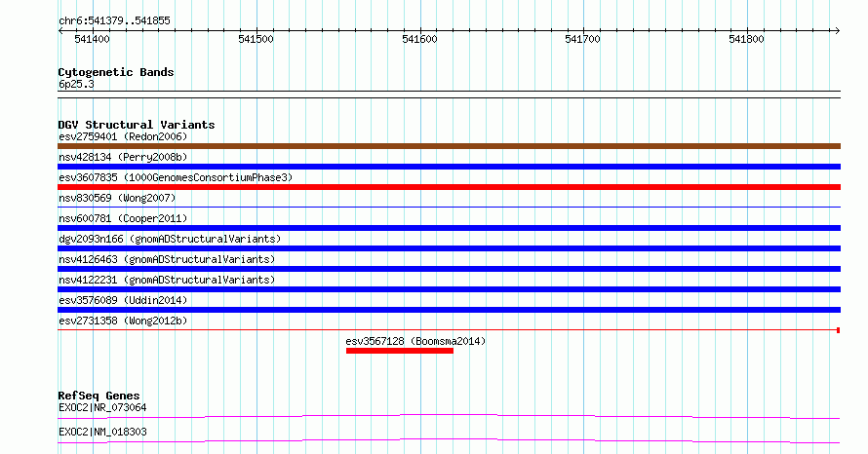Open variant esv3576089 (Uddin2014) label

tap(123, 300)
